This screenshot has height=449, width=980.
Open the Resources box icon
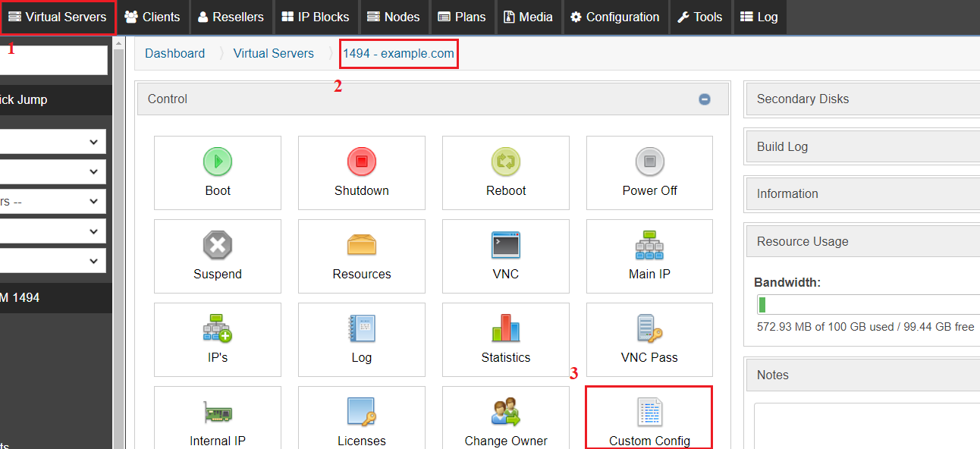362,246
